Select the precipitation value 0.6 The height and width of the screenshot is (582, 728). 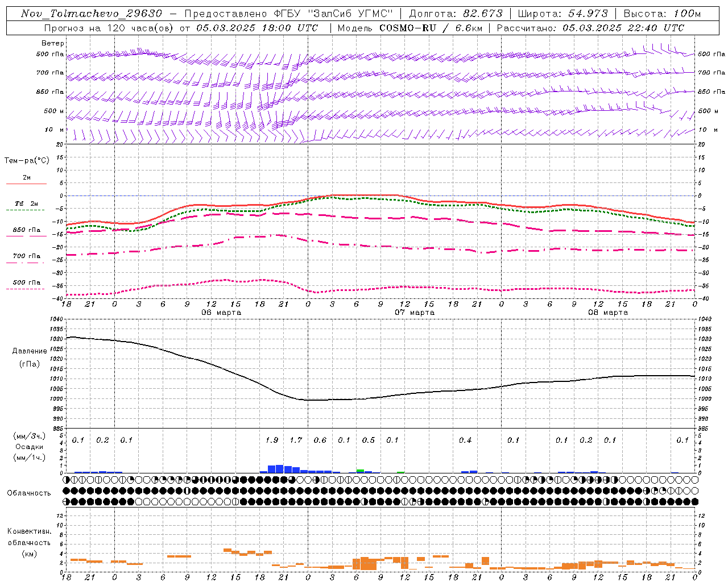(x=320, y=440)
